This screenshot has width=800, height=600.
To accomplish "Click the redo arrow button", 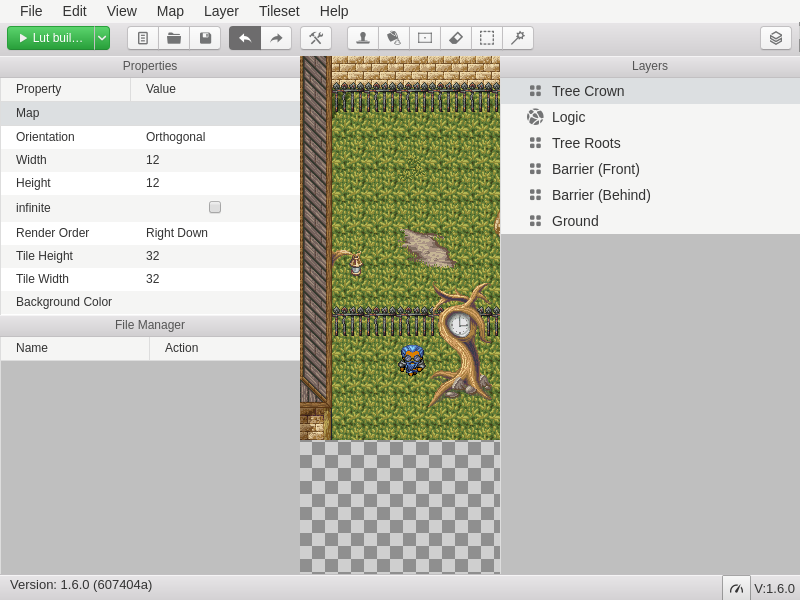I will 276,38.
